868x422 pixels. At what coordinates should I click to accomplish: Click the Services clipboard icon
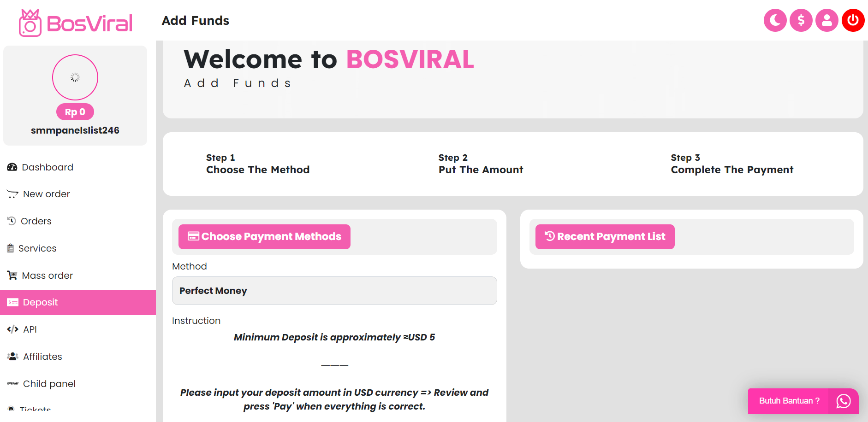pyautogui.click(x=11, y=248)
